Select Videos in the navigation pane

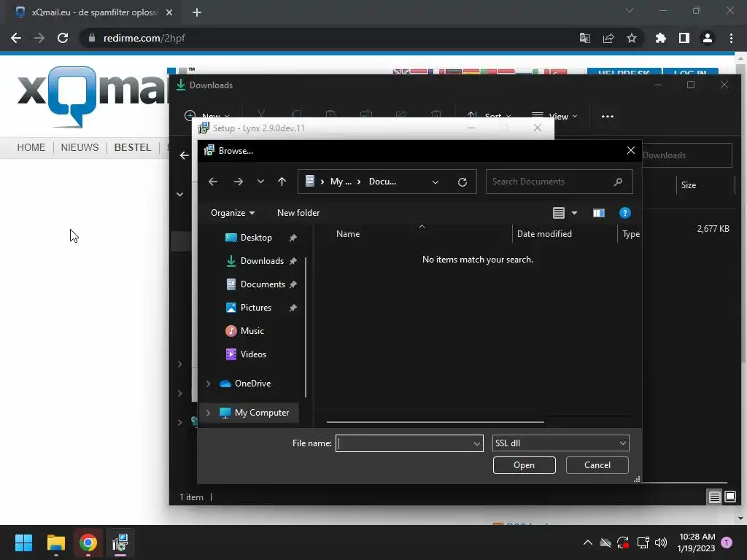(x=253, y=354)
